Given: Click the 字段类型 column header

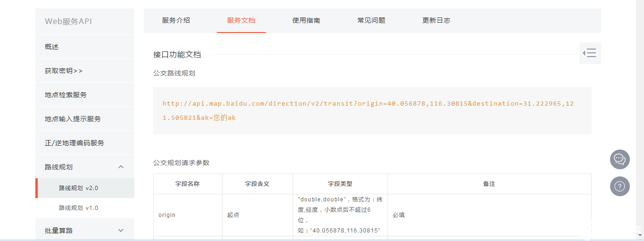Looking at the screenshot, I should 340,184.
